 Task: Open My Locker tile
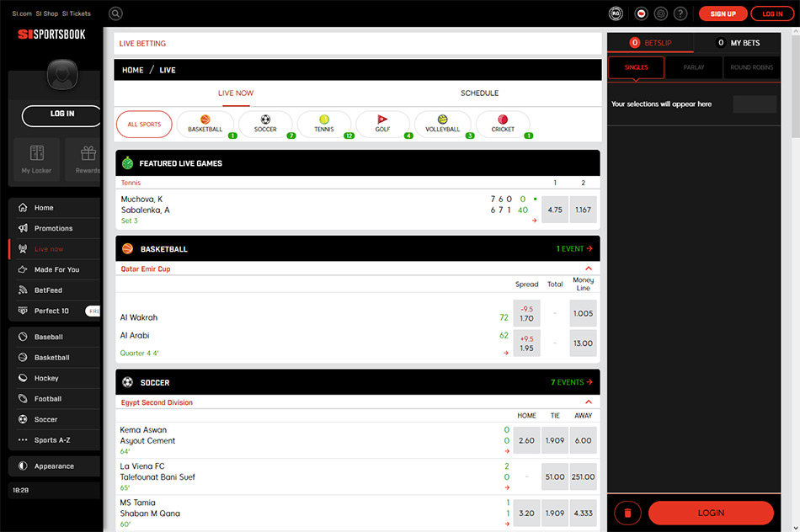(x=37, y=159)
